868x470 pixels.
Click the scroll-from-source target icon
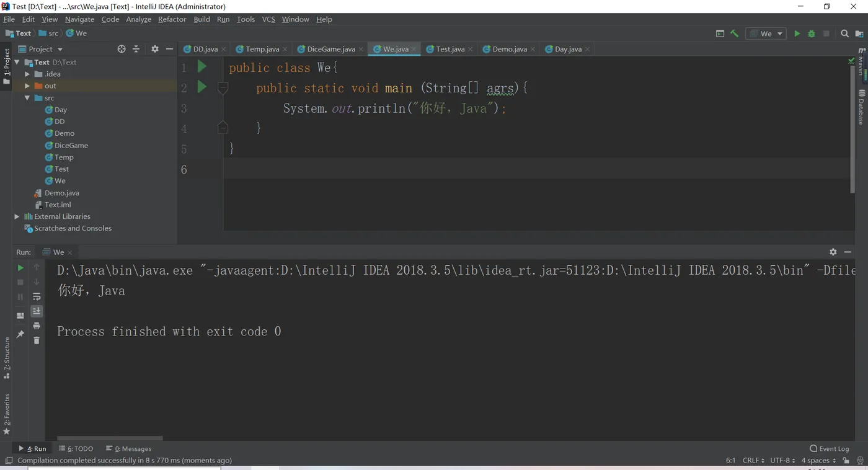pos(122,49)
